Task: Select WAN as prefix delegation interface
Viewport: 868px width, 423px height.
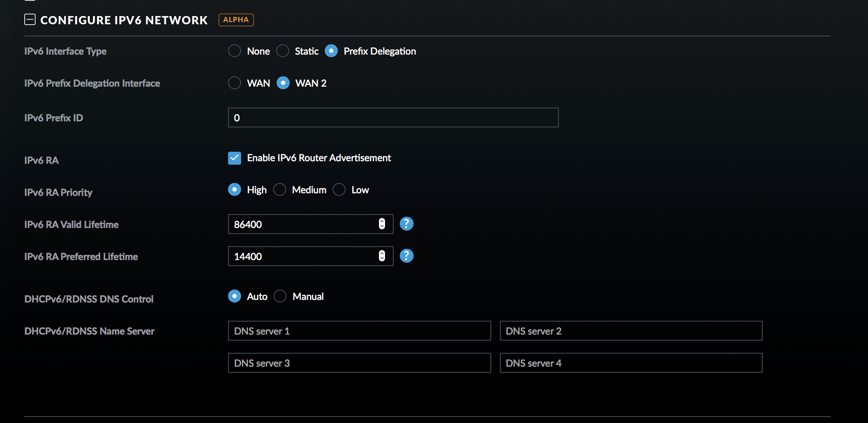Action: coord(235,83)
